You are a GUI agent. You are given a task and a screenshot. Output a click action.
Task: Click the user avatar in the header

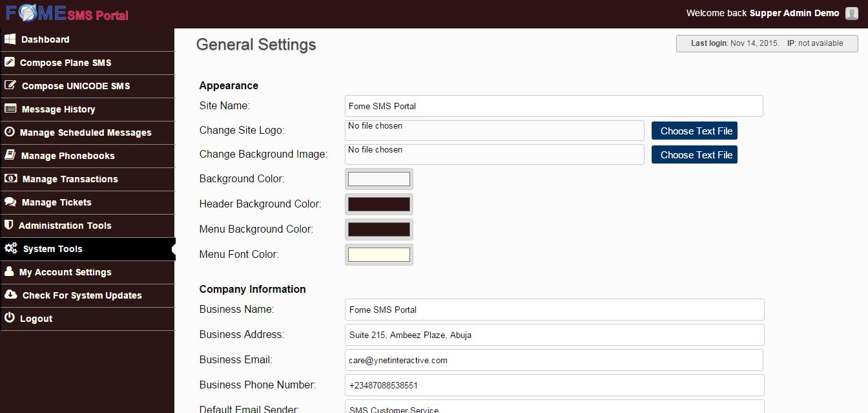(851, 14)
